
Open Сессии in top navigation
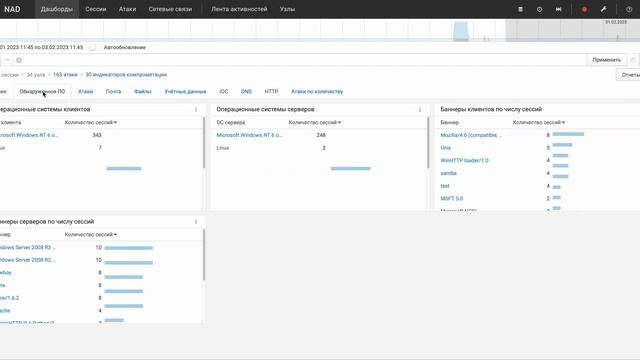[x=96, y=9]
